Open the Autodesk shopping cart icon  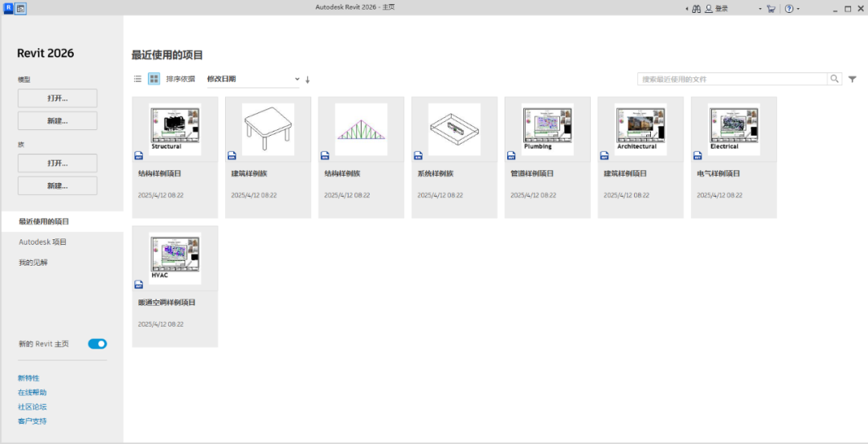(771, 9)
